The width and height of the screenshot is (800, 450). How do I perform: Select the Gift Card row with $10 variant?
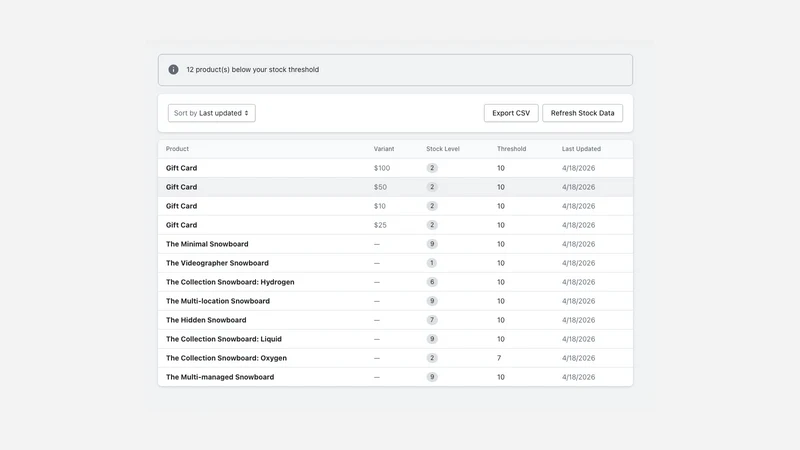click(395, 206)
